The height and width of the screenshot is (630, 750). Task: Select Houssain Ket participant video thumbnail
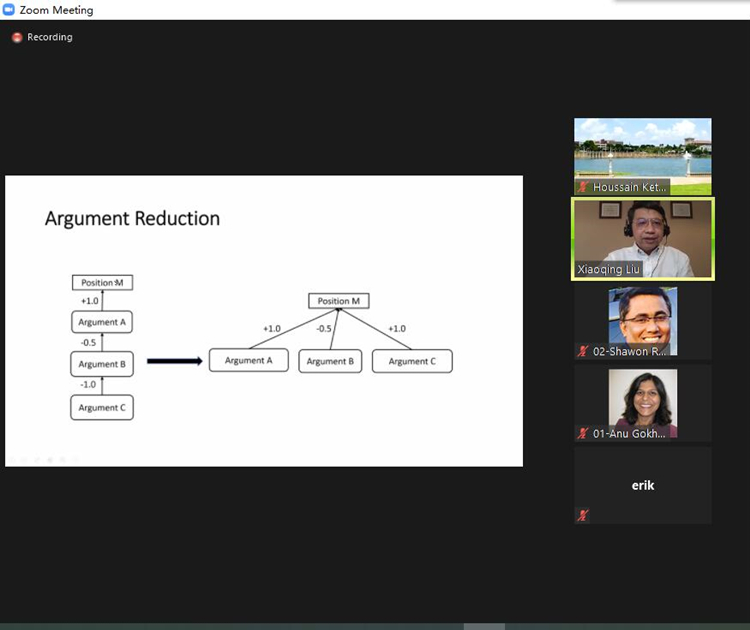[x=642, y=156]
